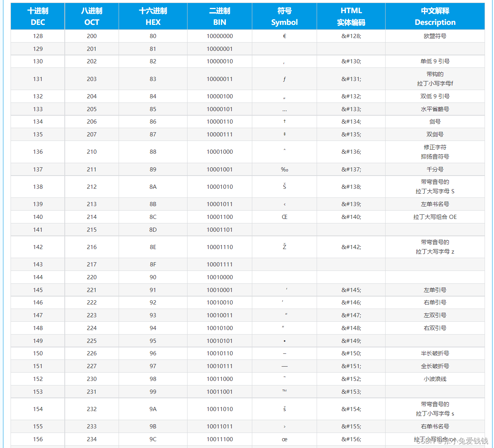This screenshot has height=448, width=494.
Task: Select the Š symbol in row 138
Action: pos(284,187)
